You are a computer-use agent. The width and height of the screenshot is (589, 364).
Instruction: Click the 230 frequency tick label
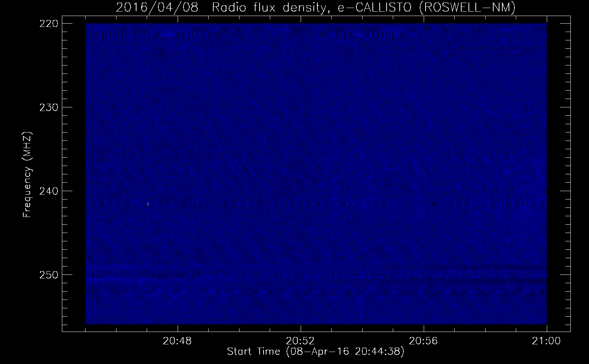click(48, 107)
